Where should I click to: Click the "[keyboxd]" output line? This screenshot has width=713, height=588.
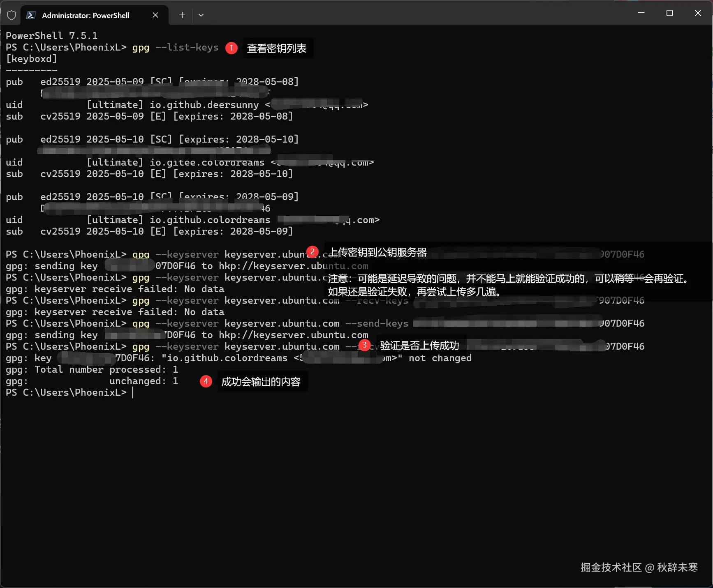(32, 59)
